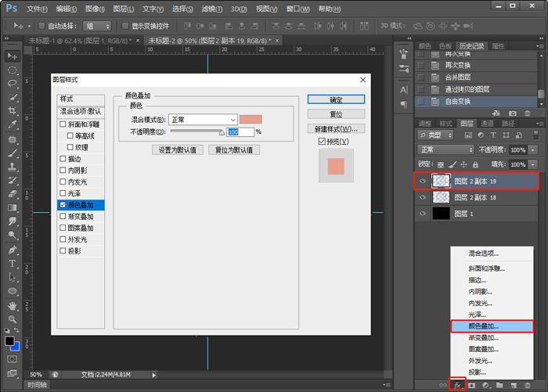The width and height of the screenshot is (548, 392).
Task: Open overlay color swatch in dialog
Action: (x=251, y=120)
